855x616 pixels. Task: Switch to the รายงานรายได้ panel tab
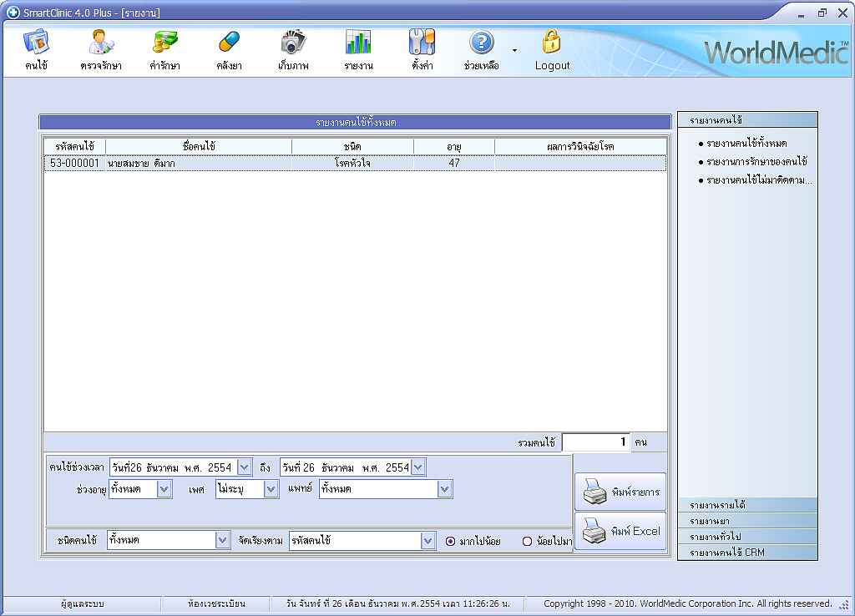747,505
